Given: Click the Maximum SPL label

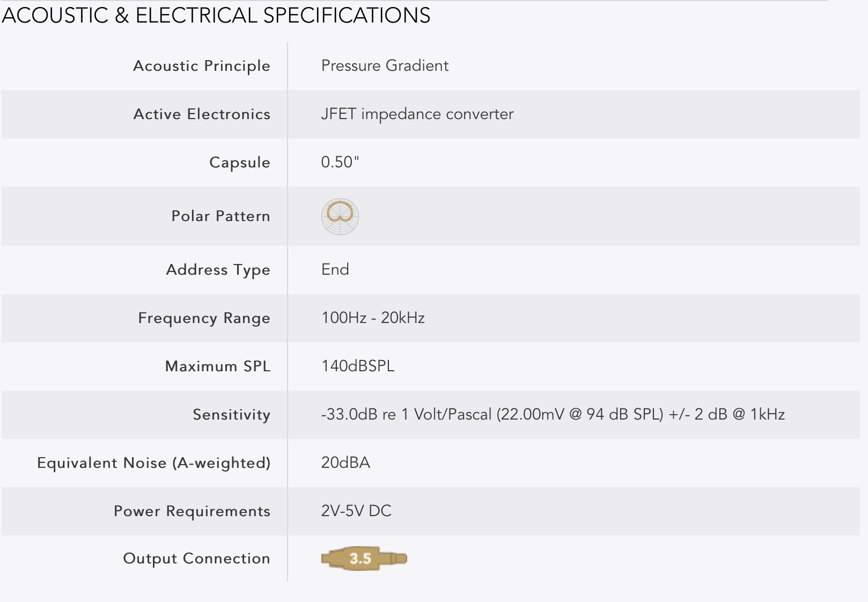Looking at the screenshot, I should (x=218, y=366).
